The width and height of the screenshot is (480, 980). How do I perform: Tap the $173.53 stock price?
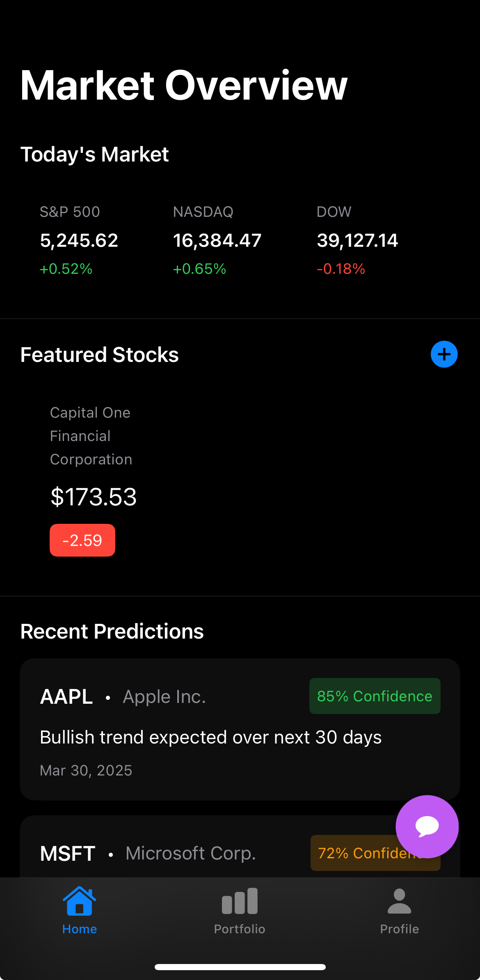coord(94,497)
